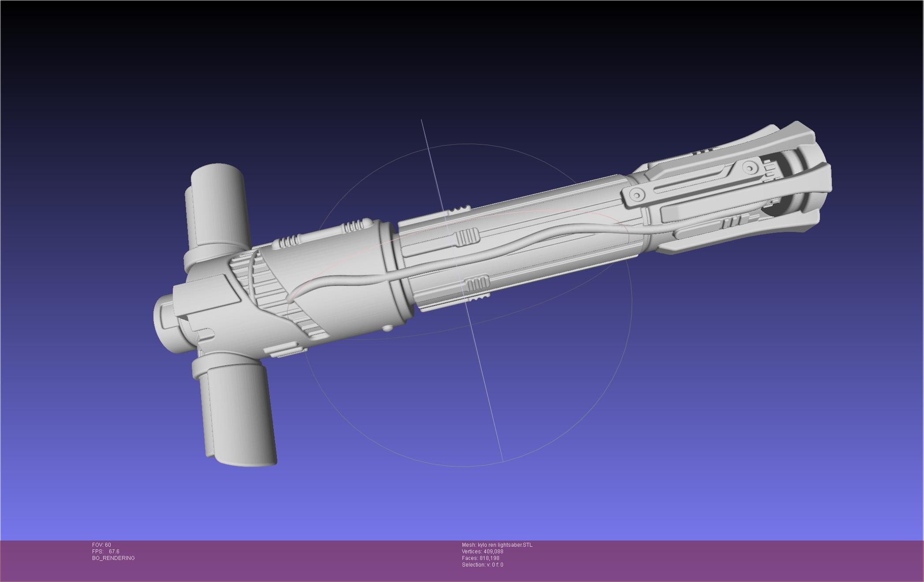Click the Vertices: 409,088 count

(483, 552)
